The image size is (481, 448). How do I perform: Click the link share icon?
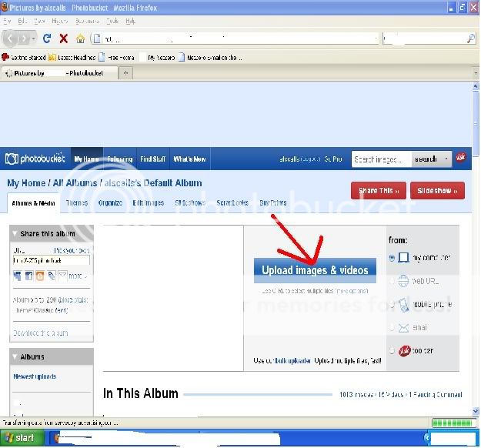coord(52,276)
